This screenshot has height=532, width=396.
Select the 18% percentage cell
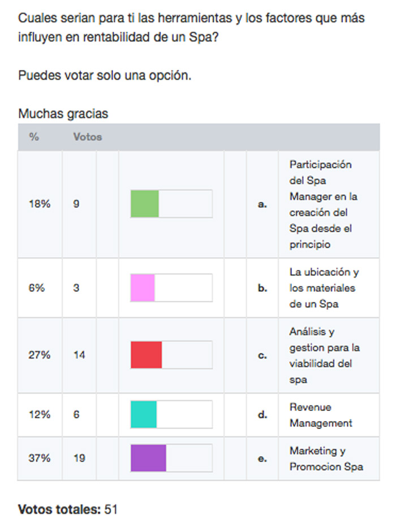click(40, 204)
